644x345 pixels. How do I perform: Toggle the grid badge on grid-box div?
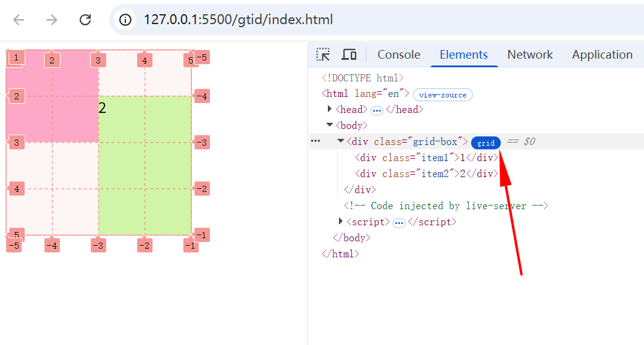486,143
